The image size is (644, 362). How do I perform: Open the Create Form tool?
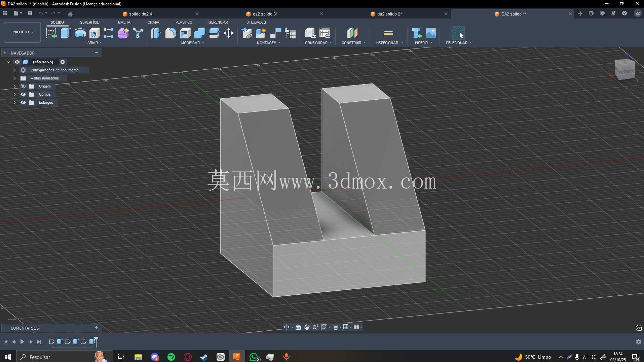(x=123, y=33)
